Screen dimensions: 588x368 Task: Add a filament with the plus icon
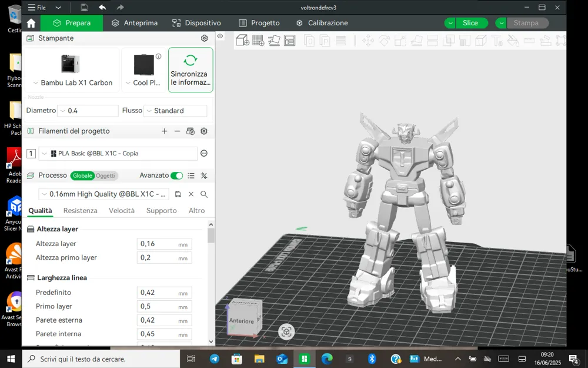(164, 131)
